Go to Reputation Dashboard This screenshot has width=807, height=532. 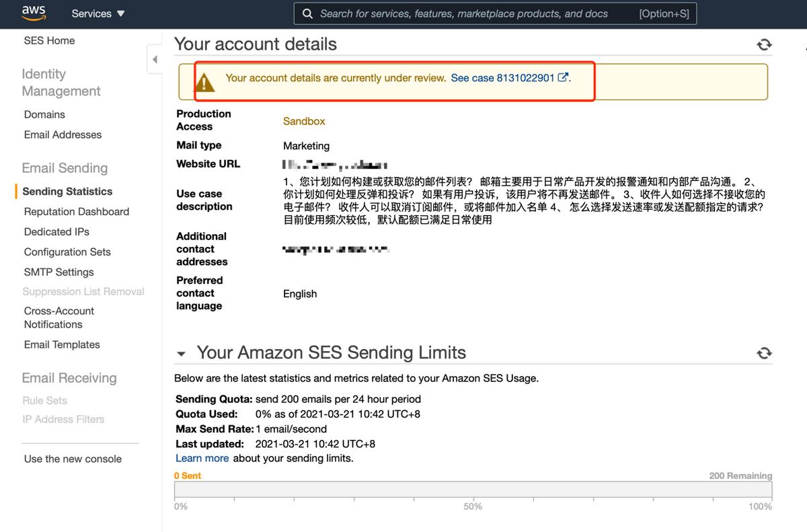tap(76, 212)
